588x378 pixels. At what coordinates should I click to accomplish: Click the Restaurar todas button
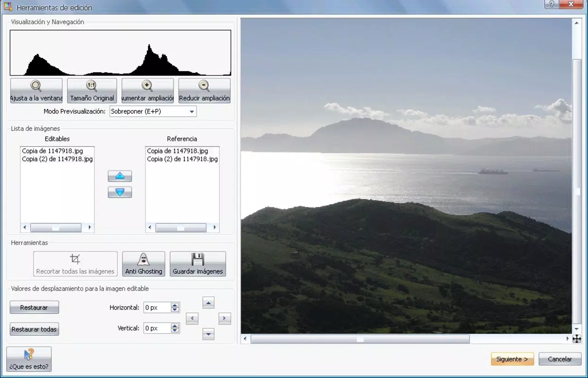coord(34,329)
